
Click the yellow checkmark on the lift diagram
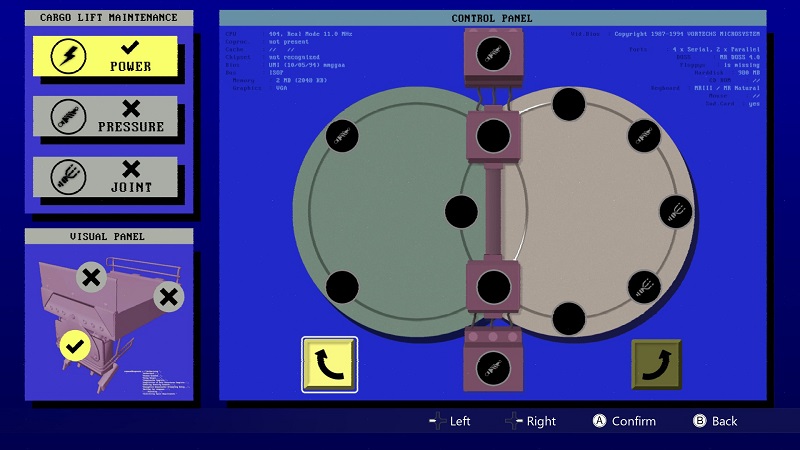pos(74,346)
